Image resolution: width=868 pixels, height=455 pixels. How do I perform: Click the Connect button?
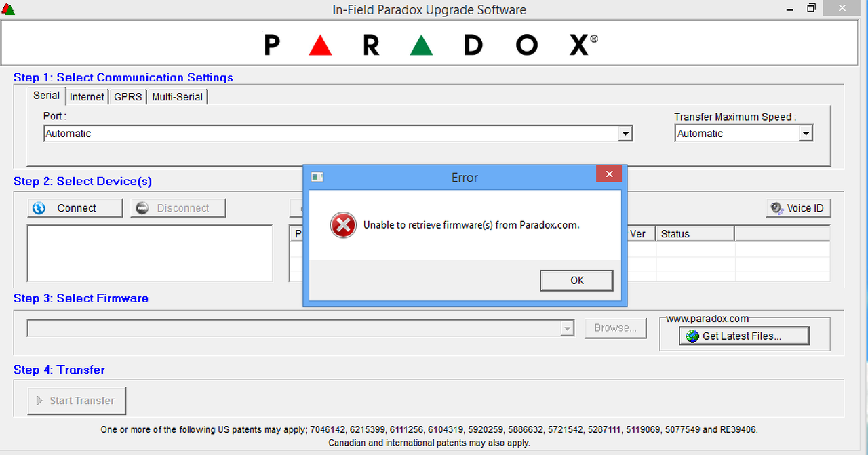coord(75,208)
